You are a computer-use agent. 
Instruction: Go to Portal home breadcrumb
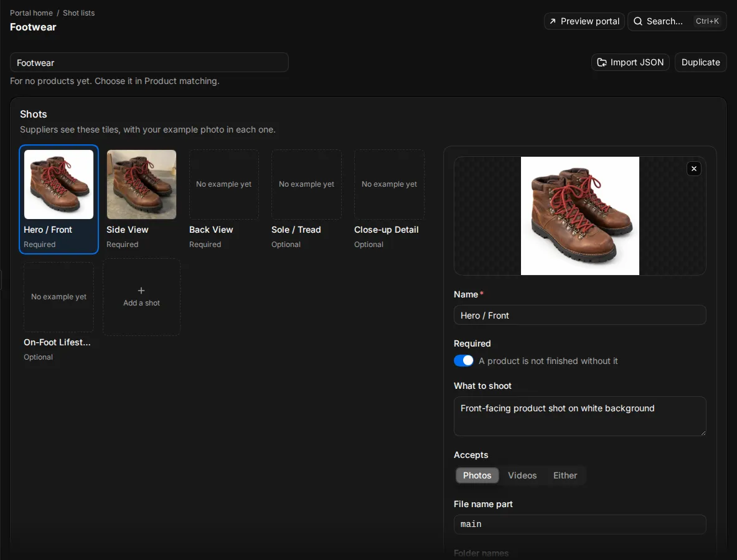(31, 13)
